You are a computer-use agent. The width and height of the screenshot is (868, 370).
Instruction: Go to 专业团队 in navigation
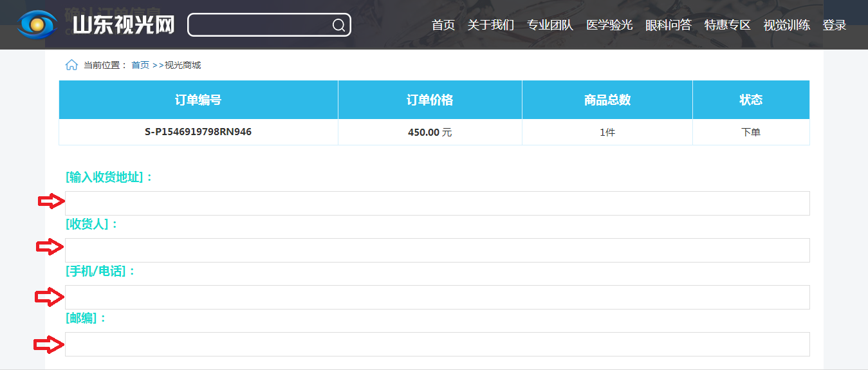click(x=550, y=25)
